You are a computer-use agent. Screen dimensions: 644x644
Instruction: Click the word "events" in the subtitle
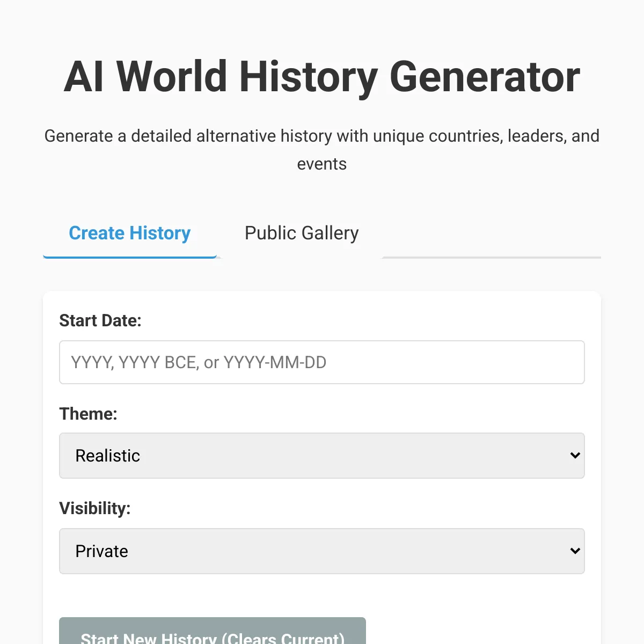pyautogui.click(x=322, y=164)
